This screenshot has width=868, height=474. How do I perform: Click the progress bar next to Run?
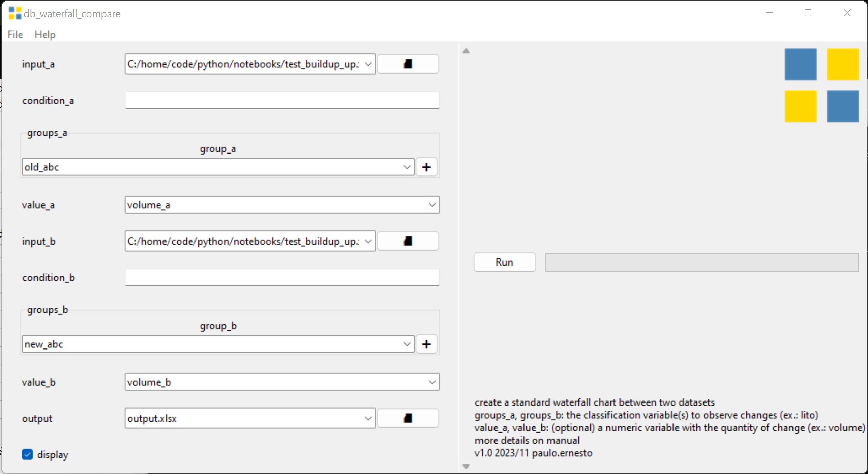[702, 262]
